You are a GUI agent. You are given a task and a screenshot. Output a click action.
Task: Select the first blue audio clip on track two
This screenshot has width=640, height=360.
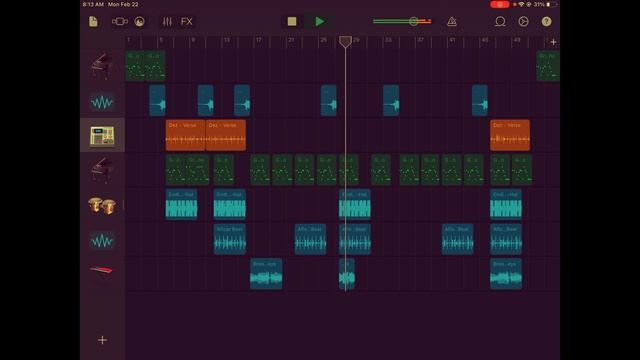pyautogui.click(x=157, y=101)
